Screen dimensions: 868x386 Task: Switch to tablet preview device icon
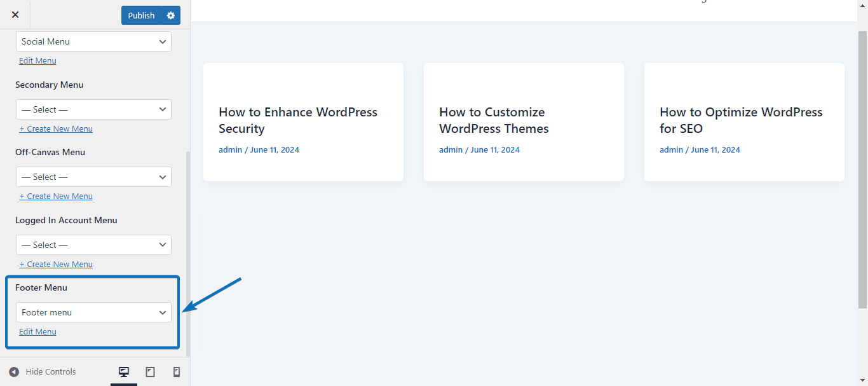pyautogui.click(x=151, y=372)
